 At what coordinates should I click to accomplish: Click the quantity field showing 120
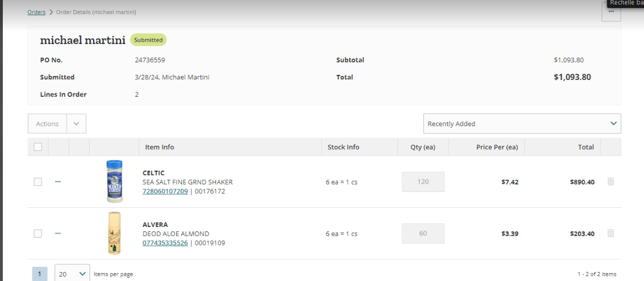(423, 182)
